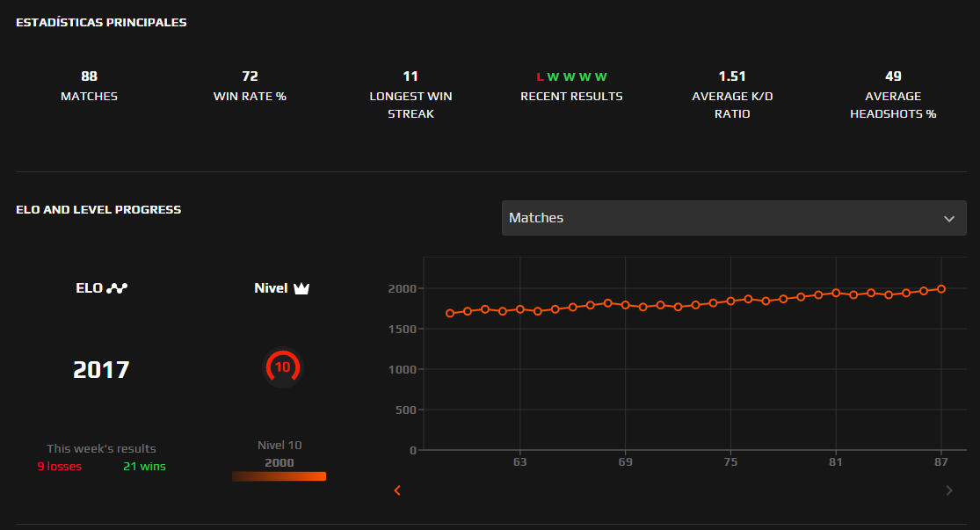This screenshot has width=980, height=530.
Task: Click the '9 losses' text
Action: click(60, 466)
